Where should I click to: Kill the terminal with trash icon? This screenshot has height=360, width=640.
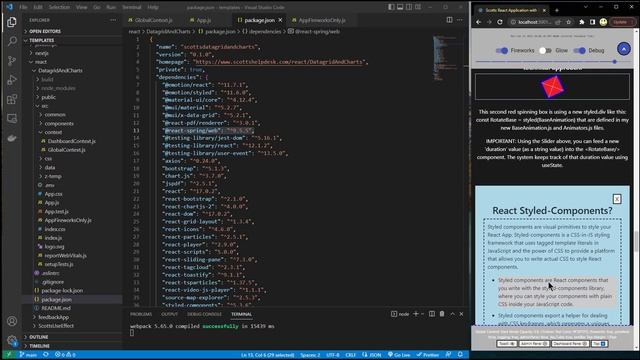[442, 314]
